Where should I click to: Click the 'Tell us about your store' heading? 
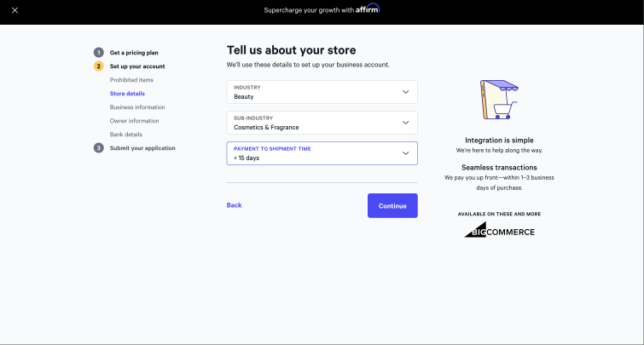click(291, 50)
